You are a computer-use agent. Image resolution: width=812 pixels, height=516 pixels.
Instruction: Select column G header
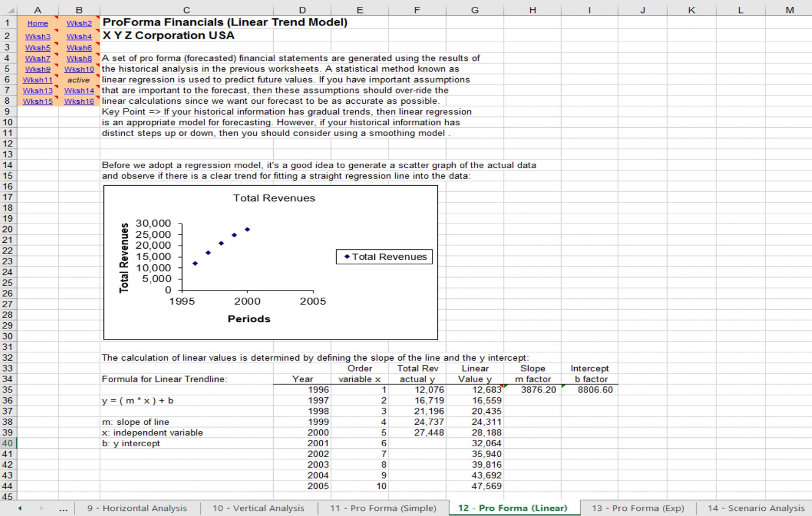point(475,10)
